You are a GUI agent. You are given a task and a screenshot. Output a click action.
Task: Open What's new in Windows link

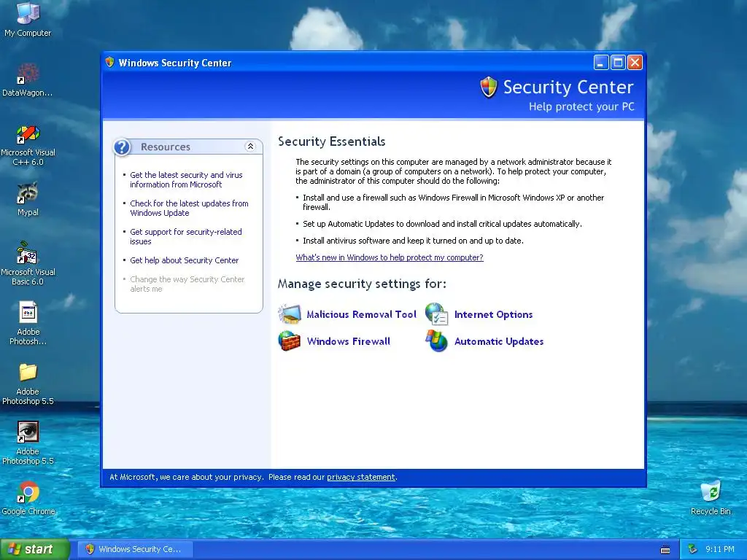coord(390,257)
